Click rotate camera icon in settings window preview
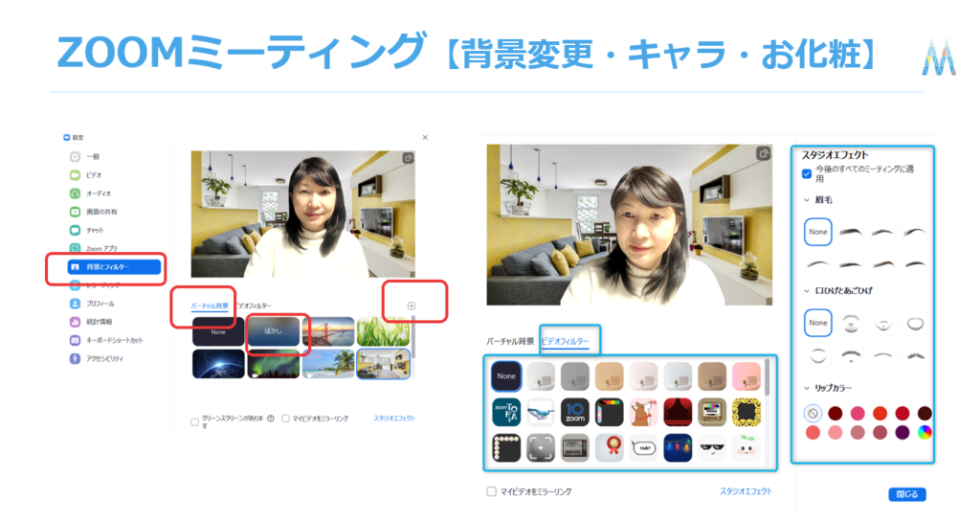 pyautogui.click(x=408, y=158)
